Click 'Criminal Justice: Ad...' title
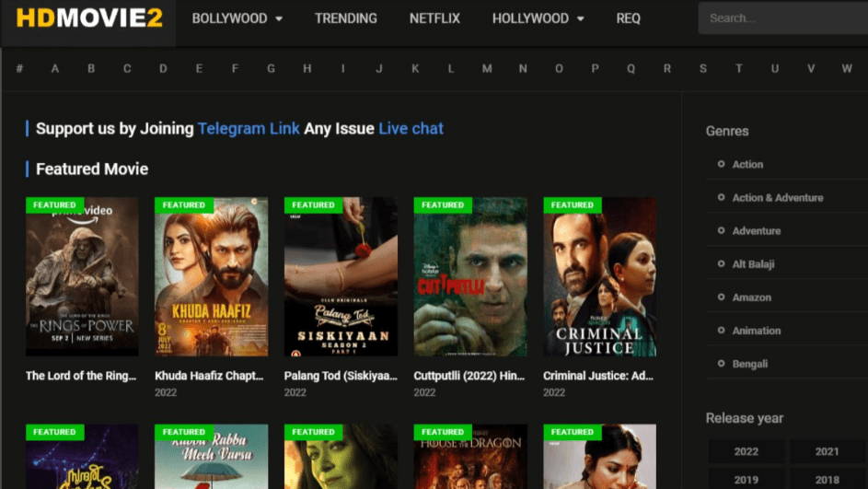The height and width of the screenshot is (489, 868). 598,376
